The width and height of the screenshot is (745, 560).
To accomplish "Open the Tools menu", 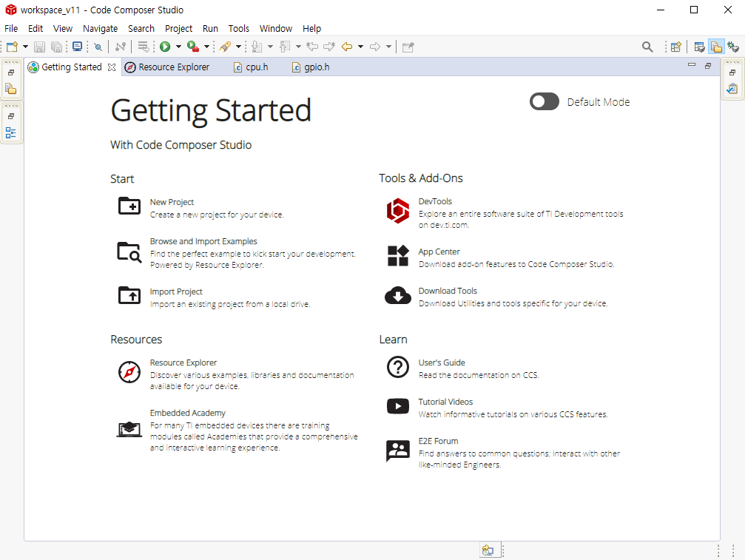I will [x=238, y=29].
